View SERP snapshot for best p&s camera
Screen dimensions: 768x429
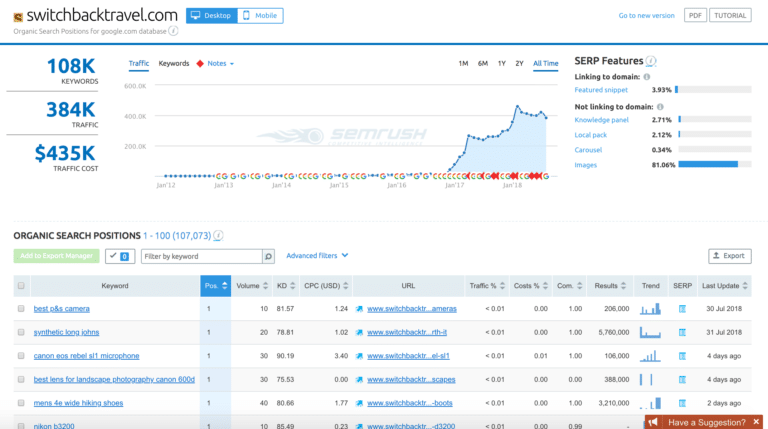point(682,309)
